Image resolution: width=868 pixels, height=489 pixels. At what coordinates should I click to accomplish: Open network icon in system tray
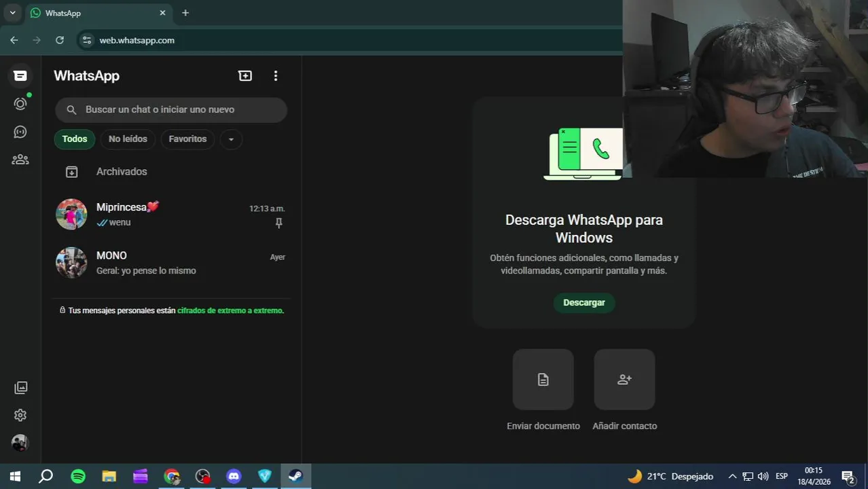pos(748,477)
